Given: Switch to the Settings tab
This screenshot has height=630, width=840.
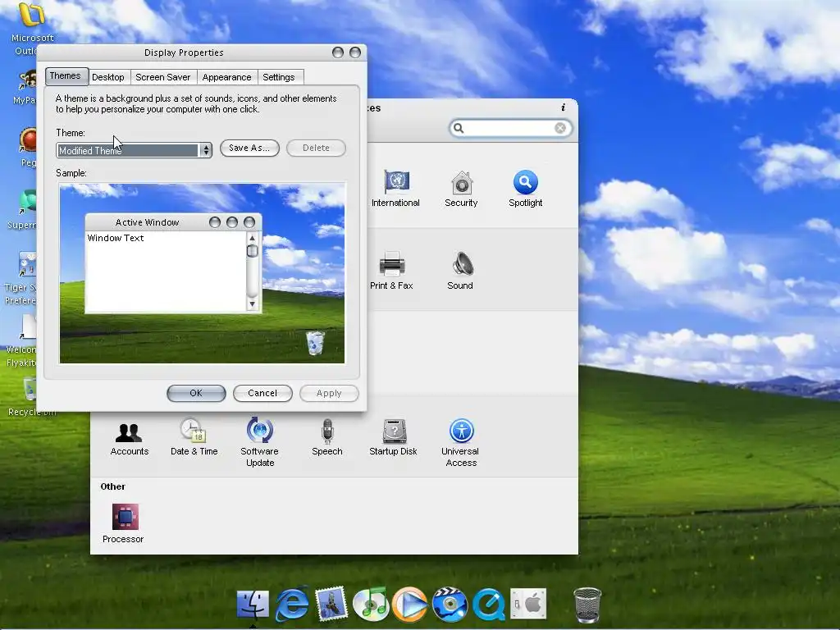Looking at the screenshot, I should tap(279, 77).
